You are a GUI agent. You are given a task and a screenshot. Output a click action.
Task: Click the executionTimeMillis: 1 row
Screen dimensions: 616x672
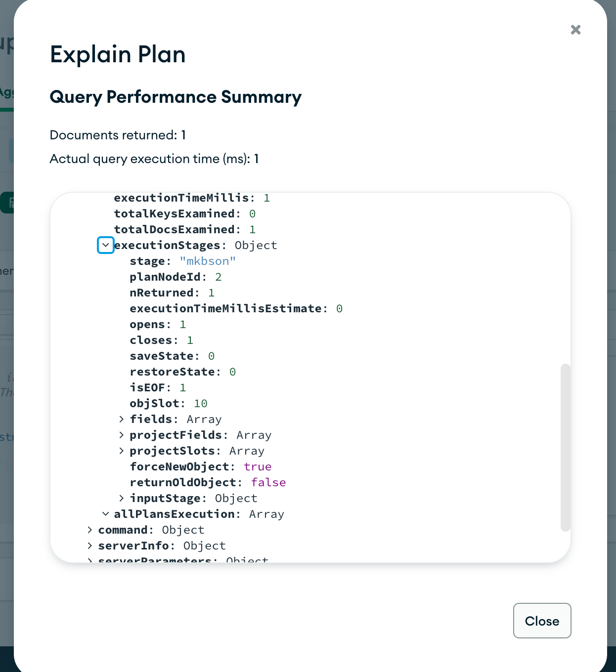coord(192,198)
